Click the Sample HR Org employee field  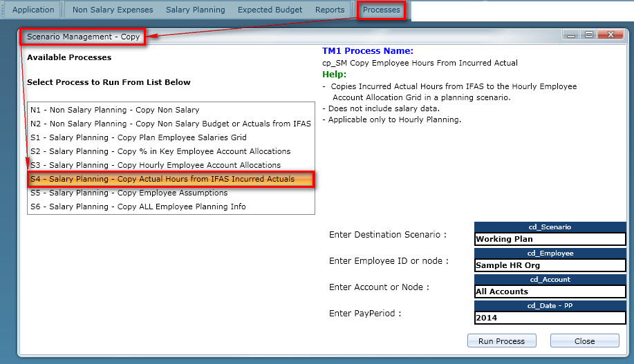(x=550, y=265)
